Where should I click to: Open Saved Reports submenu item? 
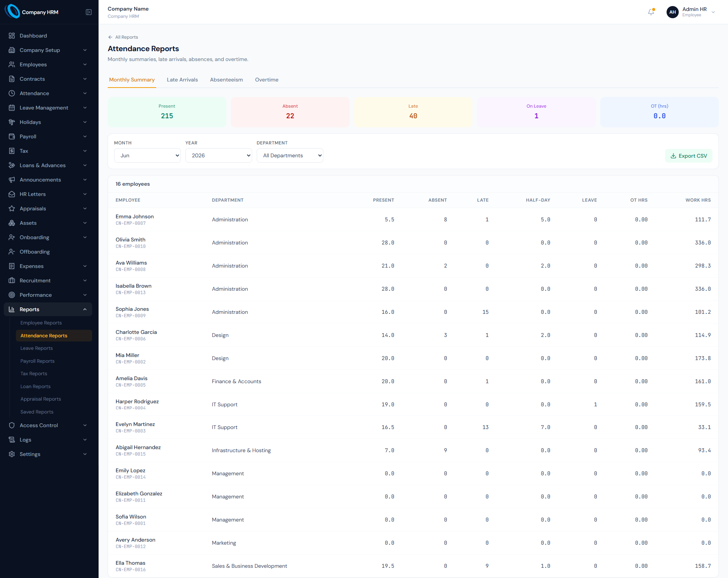point(37,412)
